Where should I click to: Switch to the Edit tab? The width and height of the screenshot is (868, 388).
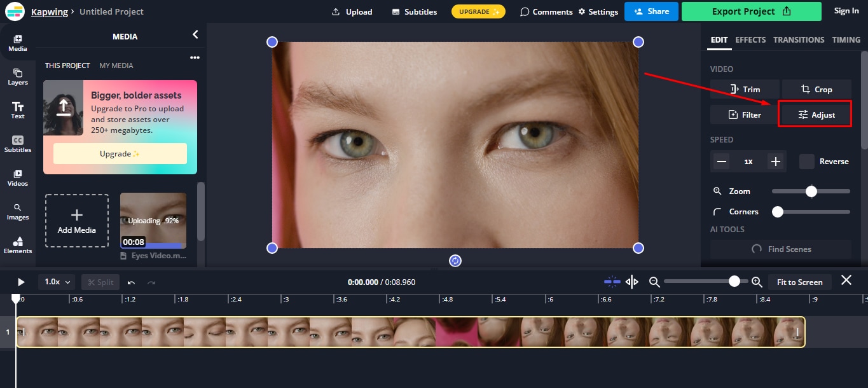(x=719, y=39)
